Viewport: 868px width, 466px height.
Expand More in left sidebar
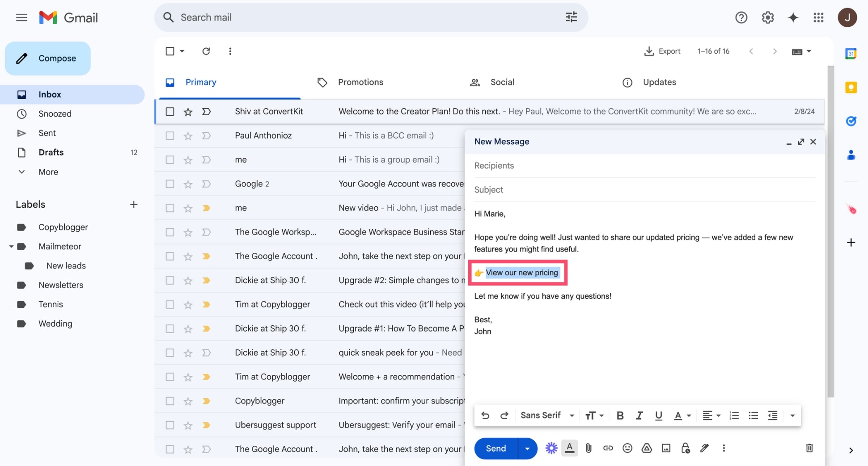[x=48, y=172]
